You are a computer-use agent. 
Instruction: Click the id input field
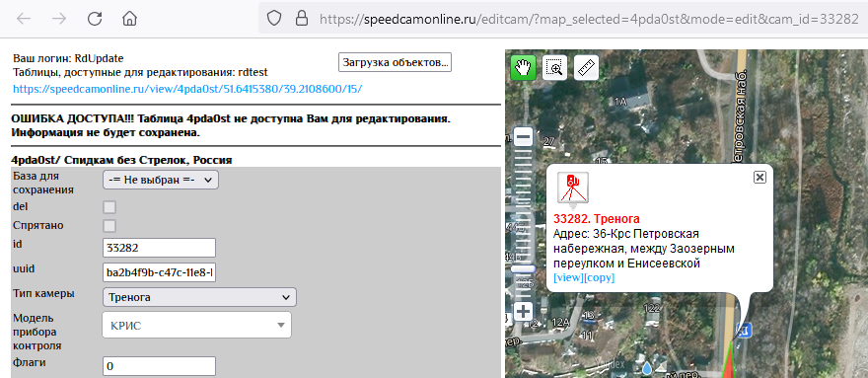(x=160, y=248)
